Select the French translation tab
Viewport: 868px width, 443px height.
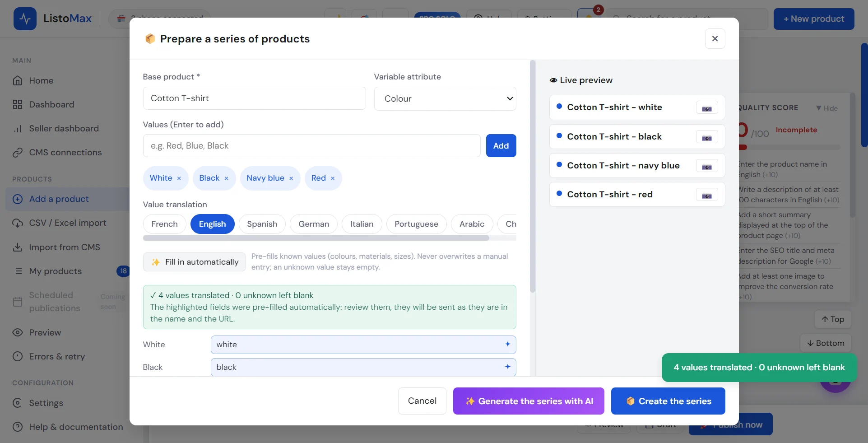(x=165, y=224)
